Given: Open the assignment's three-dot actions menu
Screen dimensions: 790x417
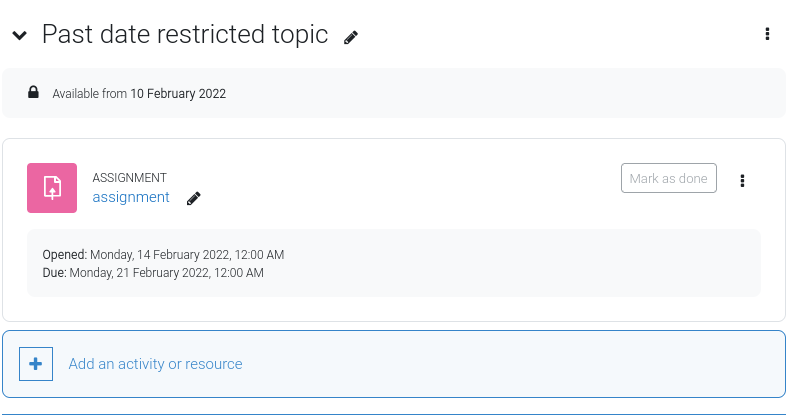Looking at the screenshot, I should coord(742,181).
